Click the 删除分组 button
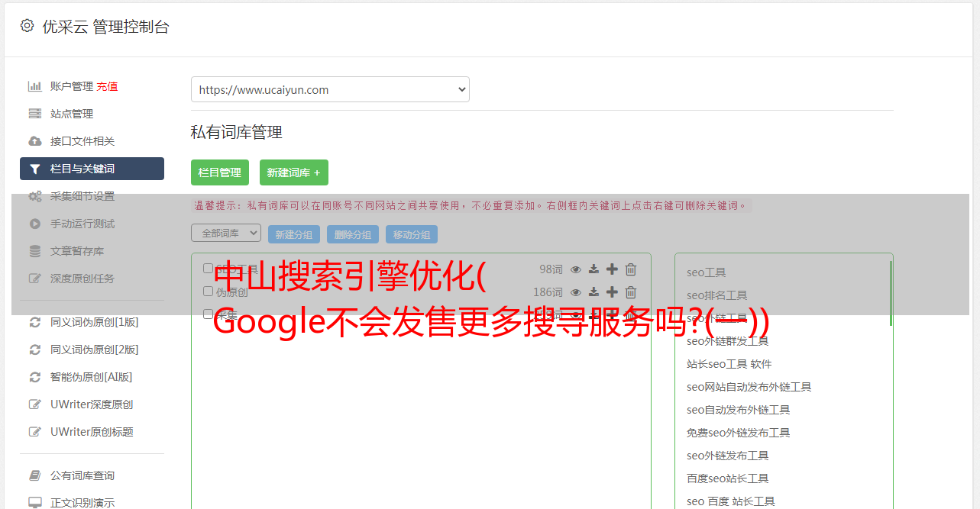This screenshot has width=980, height=509. [353, 234]
